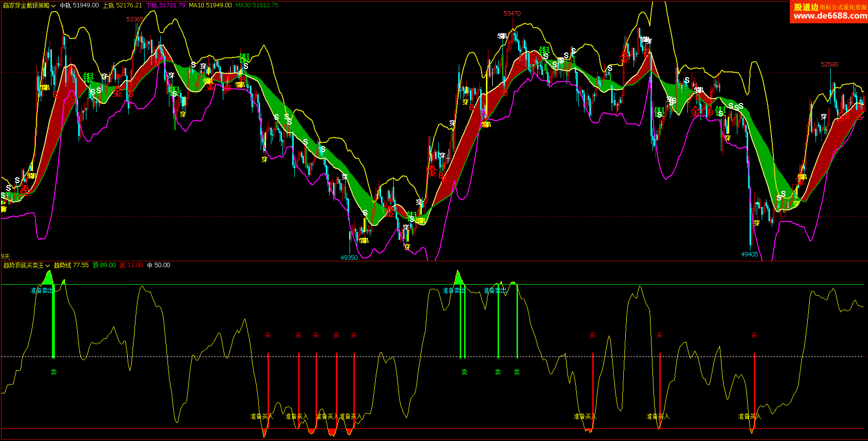Screen dimensions: 868x441
Task: Click the 9天 period label
Action: [5, 256]
